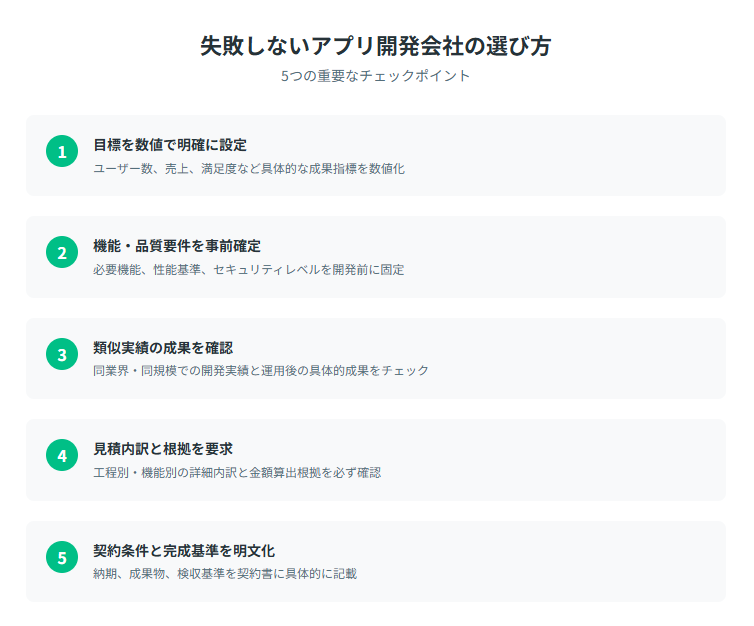Click the green number 2 circle badge
This screenshot has height=626, width=754.
[x=62, y=252]
